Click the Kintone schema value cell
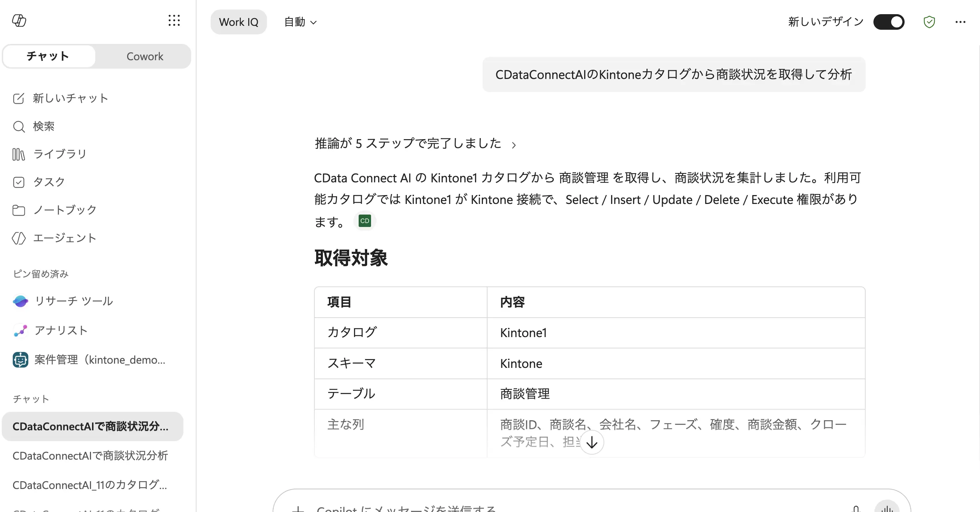The width and height of the screenshot is (980, 512). point(676,364)
